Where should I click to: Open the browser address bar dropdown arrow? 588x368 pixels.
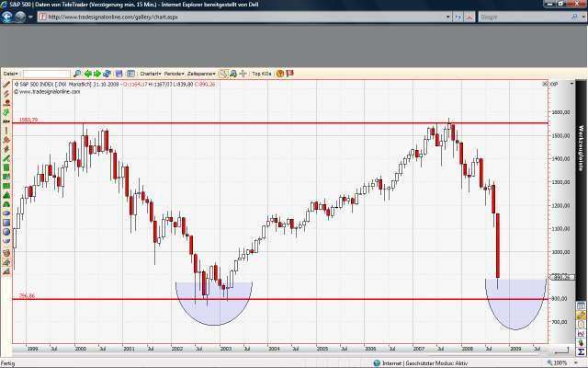447,17
